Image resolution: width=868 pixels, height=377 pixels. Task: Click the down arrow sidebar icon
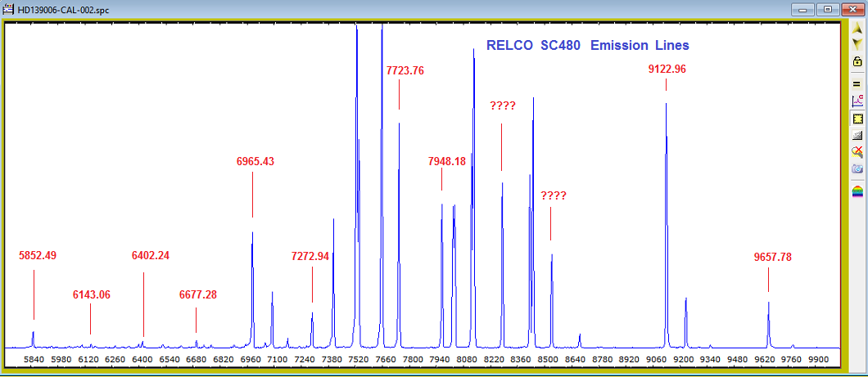[857, 44]
